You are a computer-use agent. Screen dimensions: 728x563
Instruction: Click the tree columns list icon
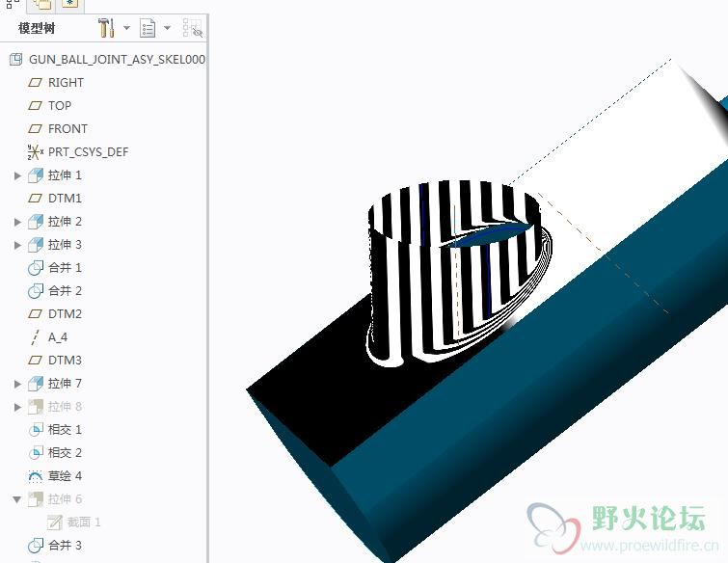pos(148,28)
